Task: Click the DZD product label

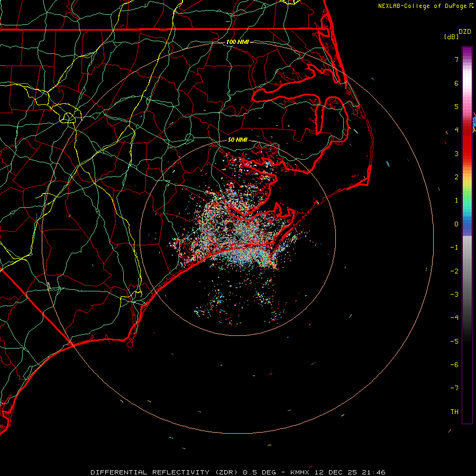Action: [x=464, y=32]
